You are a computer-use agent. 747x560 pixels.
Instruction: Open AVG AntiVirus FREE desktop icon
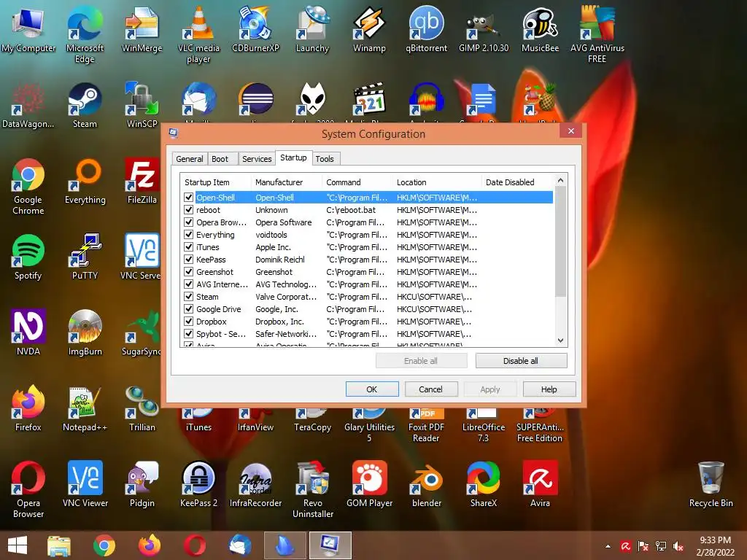597,34
